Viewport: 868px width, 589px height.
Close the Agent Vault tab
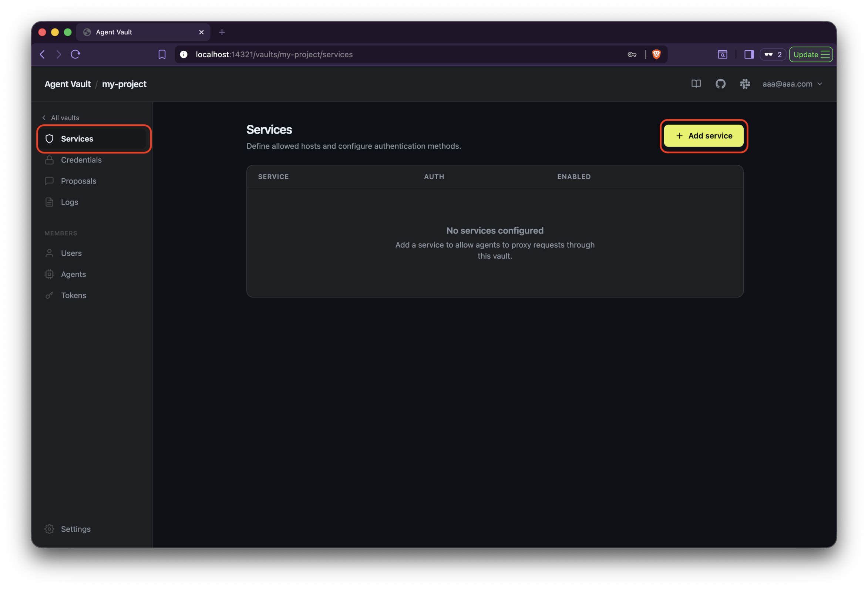click(201, 32)
